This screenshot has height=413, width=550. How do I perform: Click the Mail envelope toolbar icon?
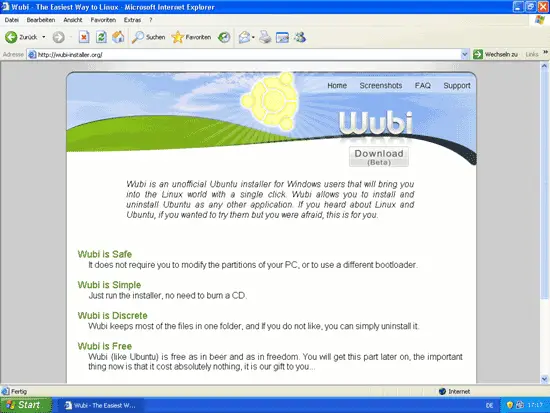pyautogui.click(x=244, y=37)
